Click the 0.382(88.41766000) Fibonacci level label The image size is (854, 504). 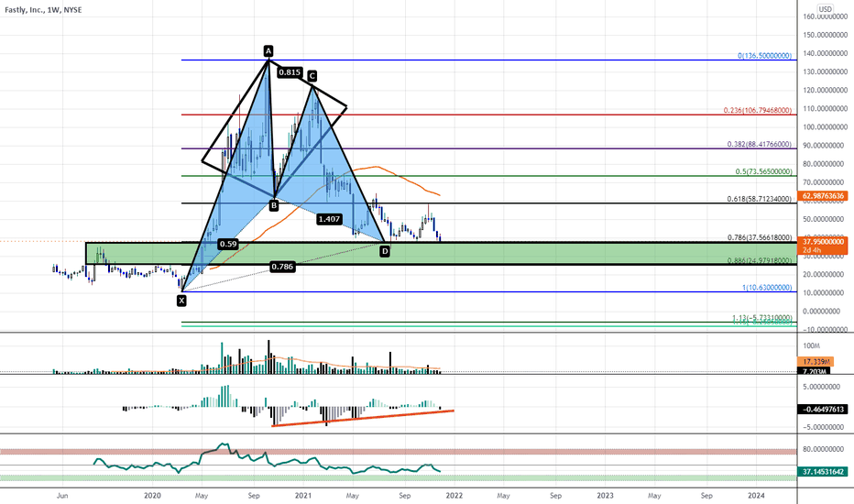point(760,145)
